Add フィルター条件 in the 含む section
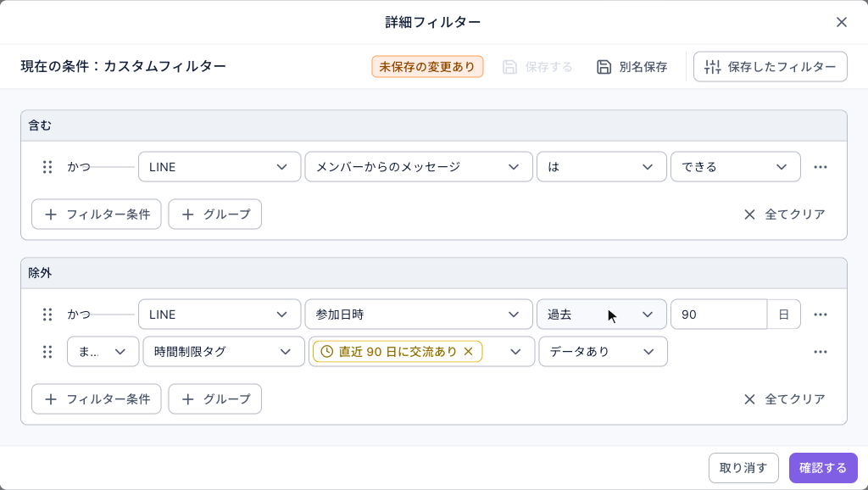The height and width of the screenshot is (490, 868). 97,214
